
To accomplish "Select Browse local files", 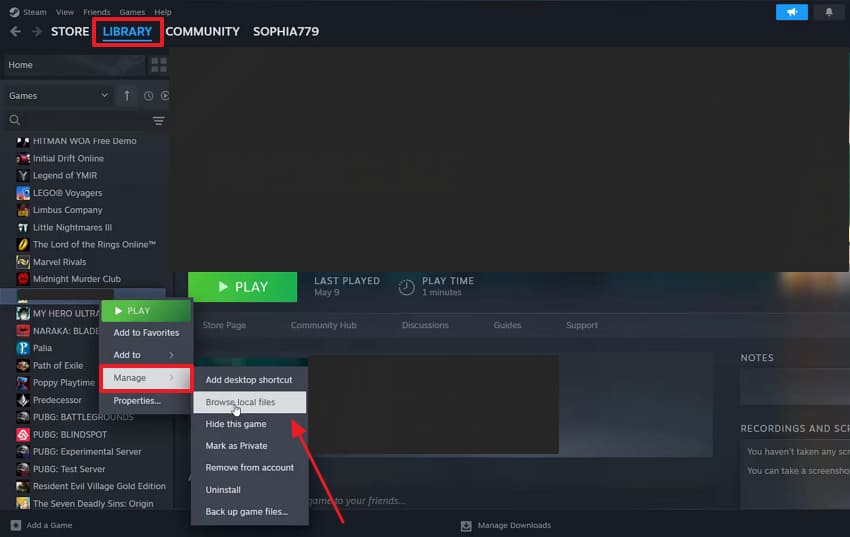I will point(249,402).
